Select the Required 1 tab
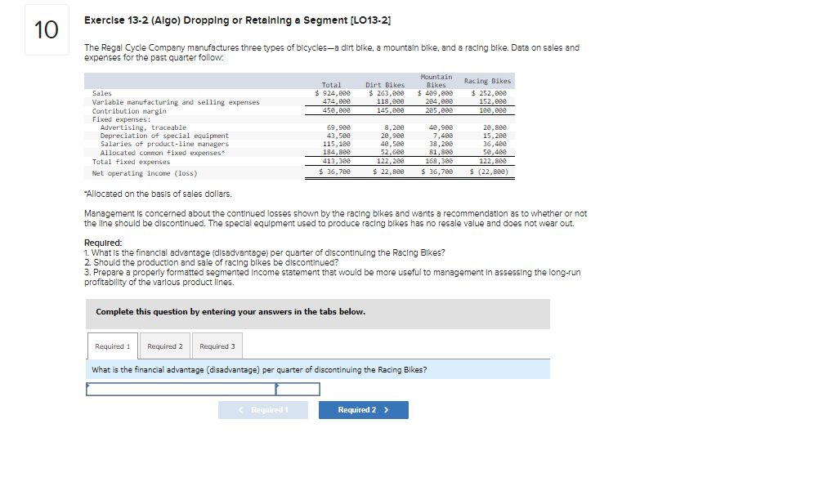Screen dimensions: 837x504 pyautogui.click(x=112, y=346)
